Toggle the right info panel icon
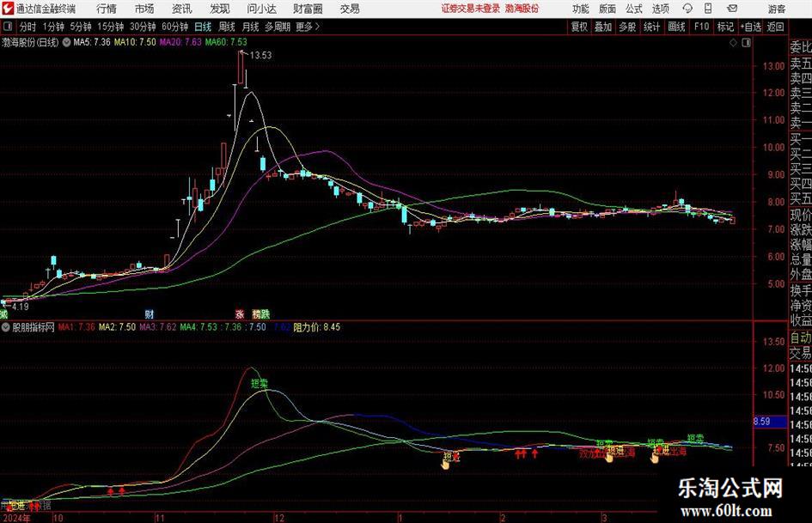 pyautogui.click(x=746, y=43)
